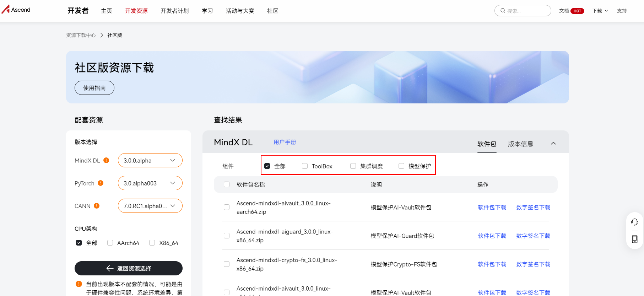The height and width of the screenshot is (296, 644).
Task: Tick the 集群调度 component checkbox
Action: click(353, 166)
